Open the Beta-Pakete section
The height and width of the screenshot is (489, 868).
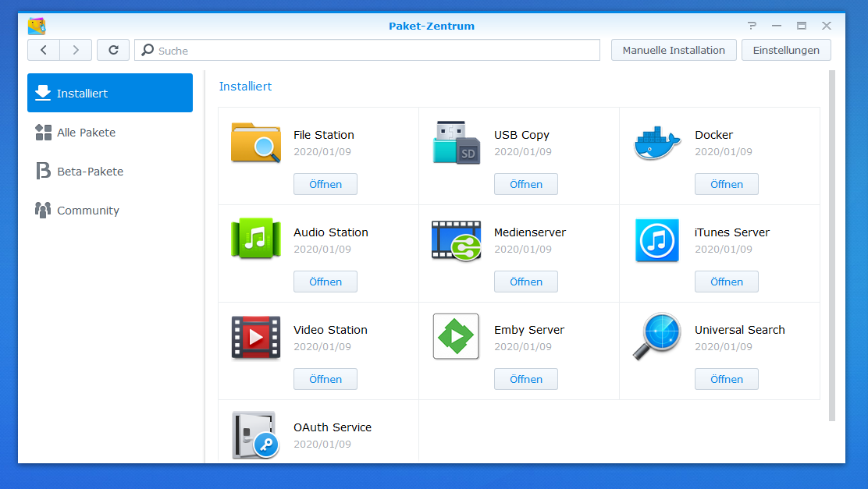[x=110, y=172]
